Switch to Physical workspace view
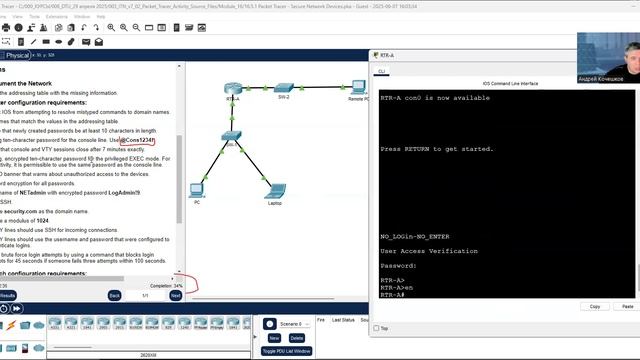This screenshot has height=360, width=640. tap(16, 55)
